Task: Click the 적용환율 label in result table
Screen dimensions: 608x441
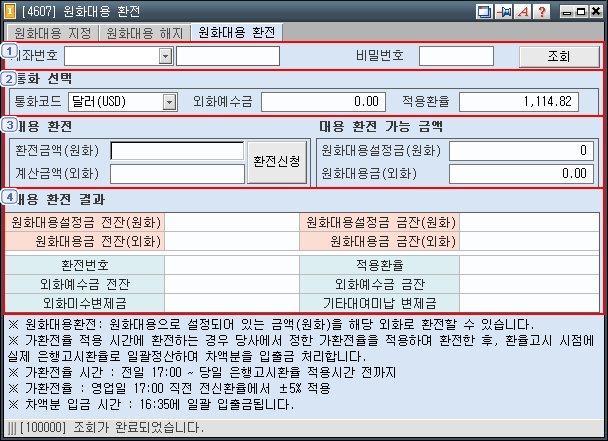Action: (x=380, y=265)
